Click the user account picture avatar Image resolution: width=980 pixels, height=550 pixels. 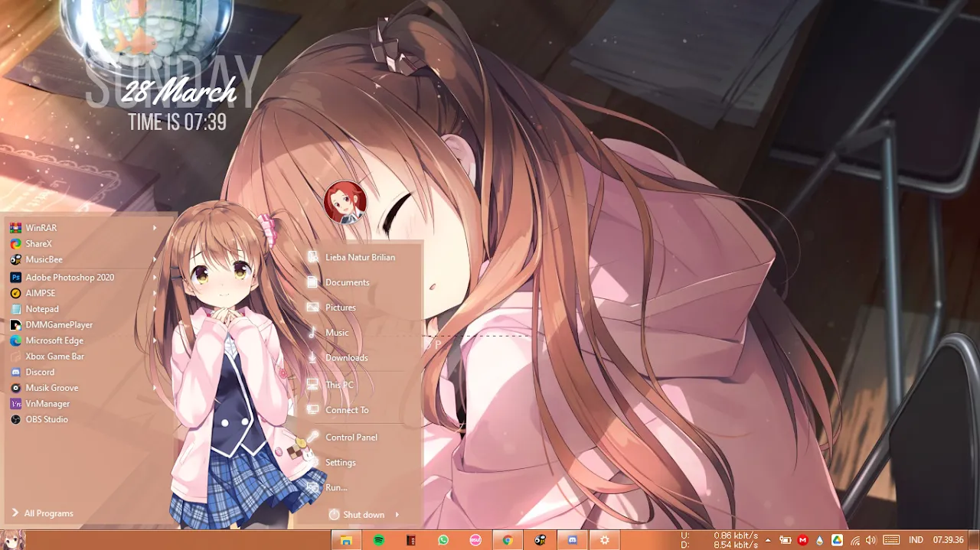345,203
